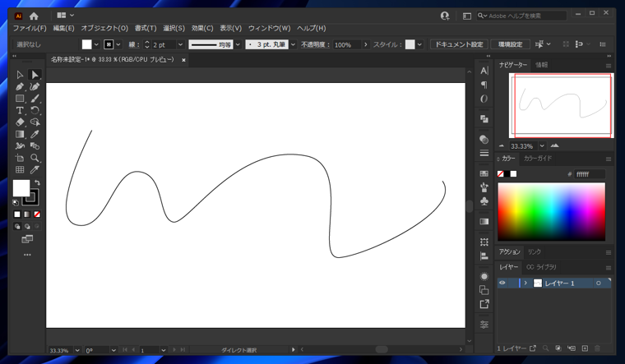Open the Character panel icon
The width and height of the screenshot is (625, 364).
[484, 71]
